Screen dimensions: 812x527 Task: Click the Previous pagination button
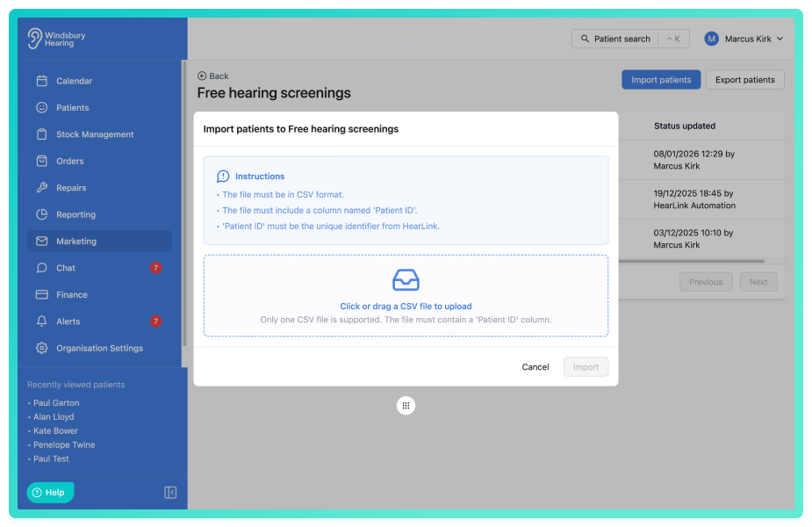(706, 282)
